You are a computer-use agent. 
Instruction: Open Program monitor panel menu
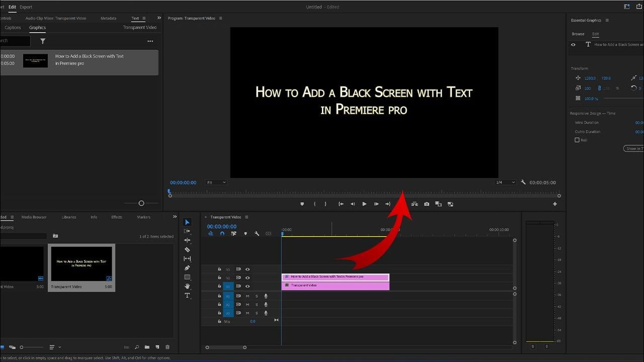(220, 18)
